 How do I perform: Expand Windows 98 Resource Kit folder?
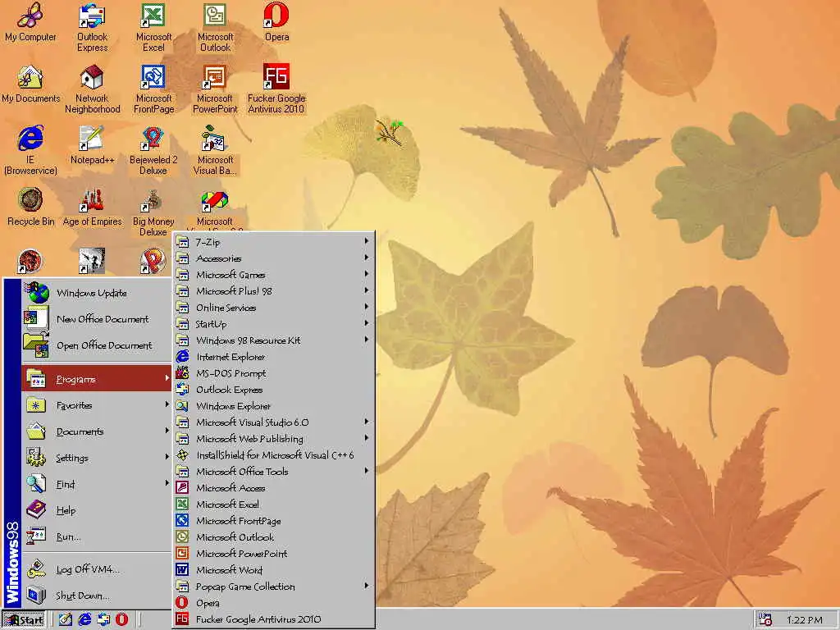click(273, 340)
